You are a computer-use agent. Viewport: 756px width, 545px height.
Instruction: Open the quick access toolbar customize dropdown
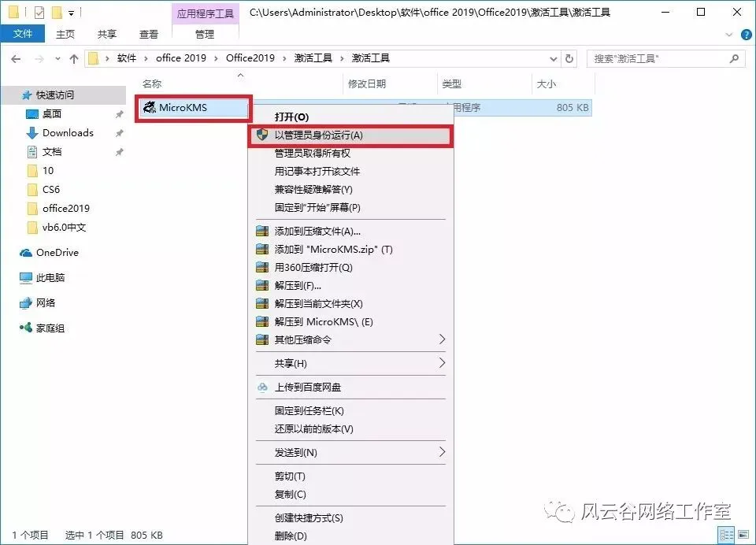click(x=72, y=13)
